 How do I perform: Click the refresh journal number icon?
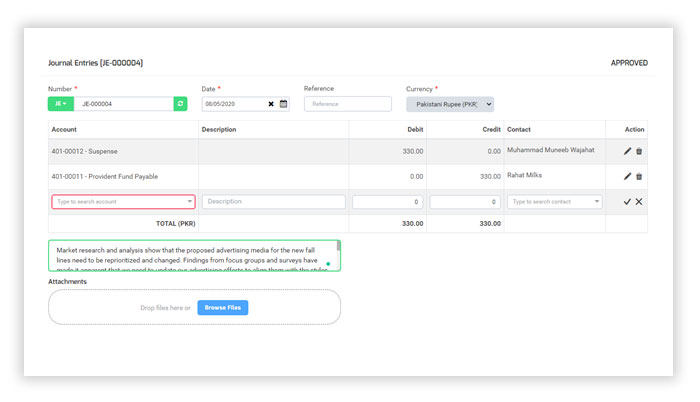point(180,103)
